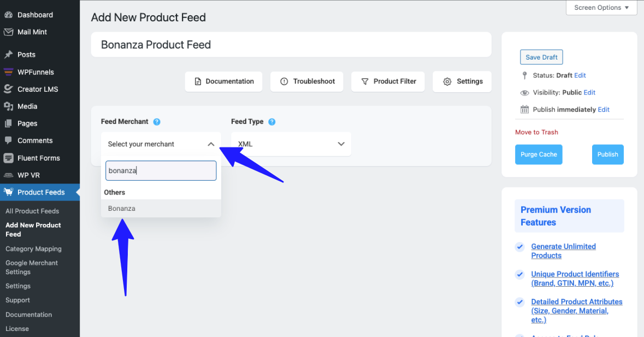Open WPFunnels from the sidebar icon
Viewport: 644px width, 337px height.
click(x=8, y=72)
